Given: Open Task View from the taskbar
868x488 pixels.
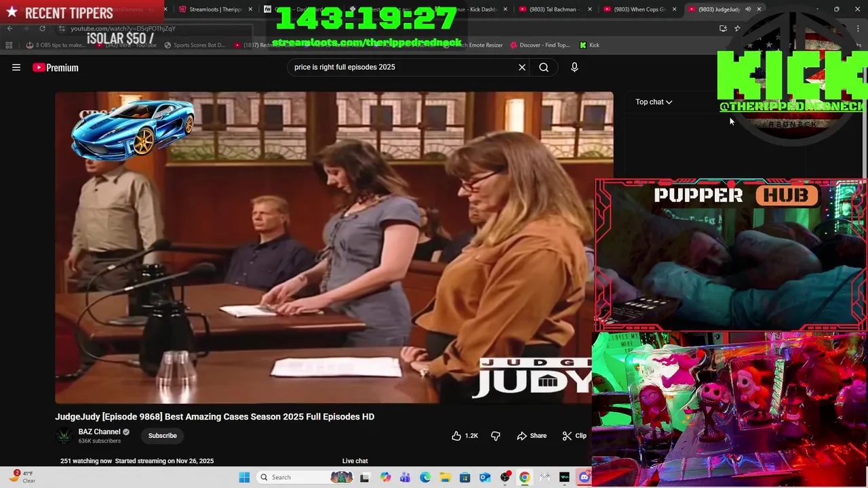Looking at the screenshot, I should click(x=365, y=477).
